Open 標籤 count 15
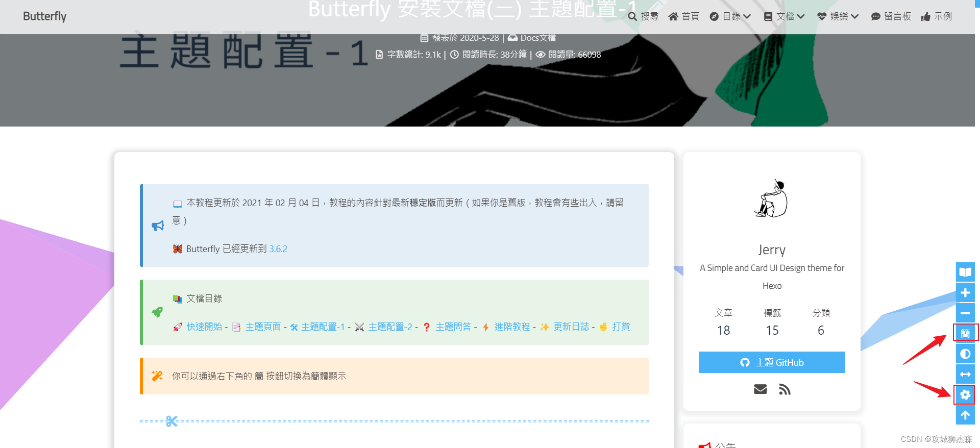 (x=772, y=322)
